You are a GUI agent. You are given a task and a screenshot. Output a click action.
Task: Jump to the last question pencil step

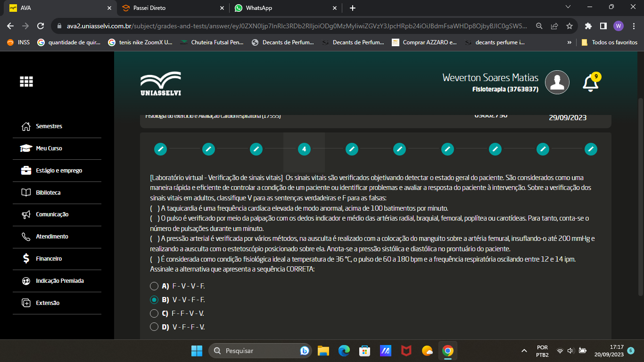(x=591, y=149)
